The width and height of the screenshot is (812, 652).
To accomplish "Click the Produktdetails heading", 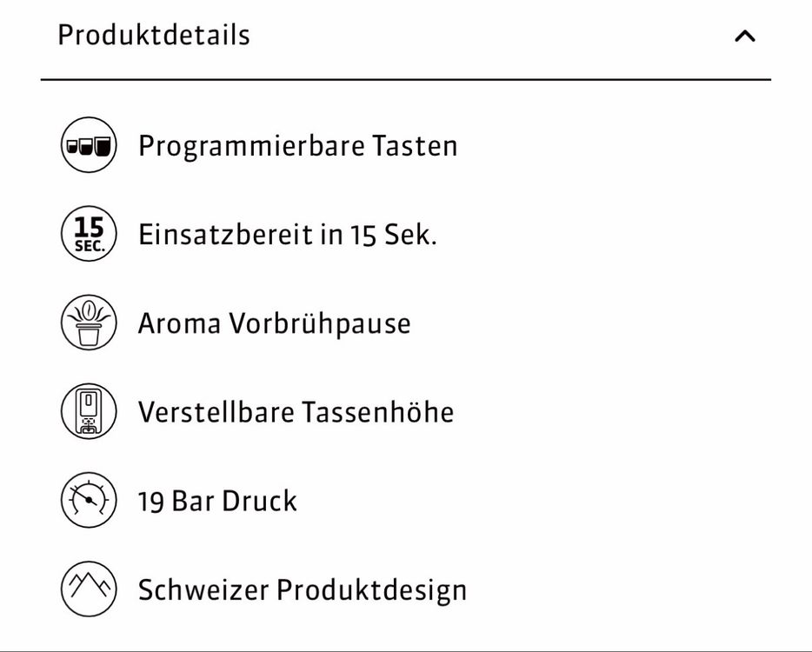I will tap(154, 36).
